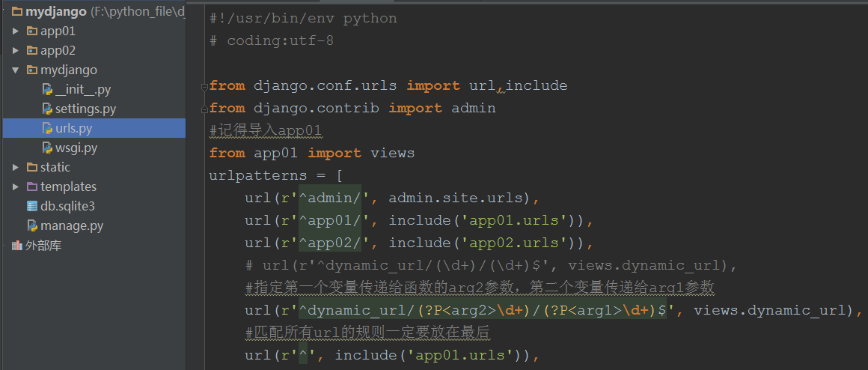Click the 'urlpatterns' variable name
868x370 pixels.
pyautogui.click(x=258, y=175)
